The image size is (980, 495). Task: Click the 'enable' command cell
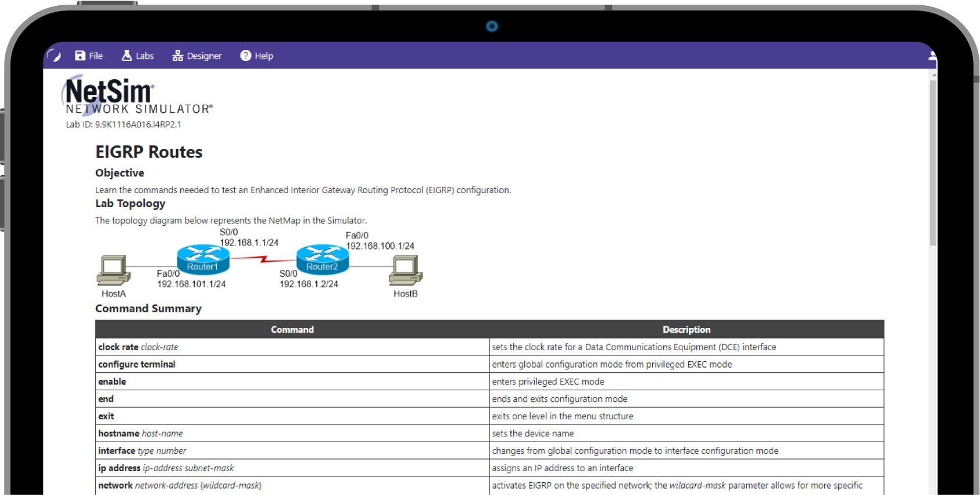pos(292,382)
